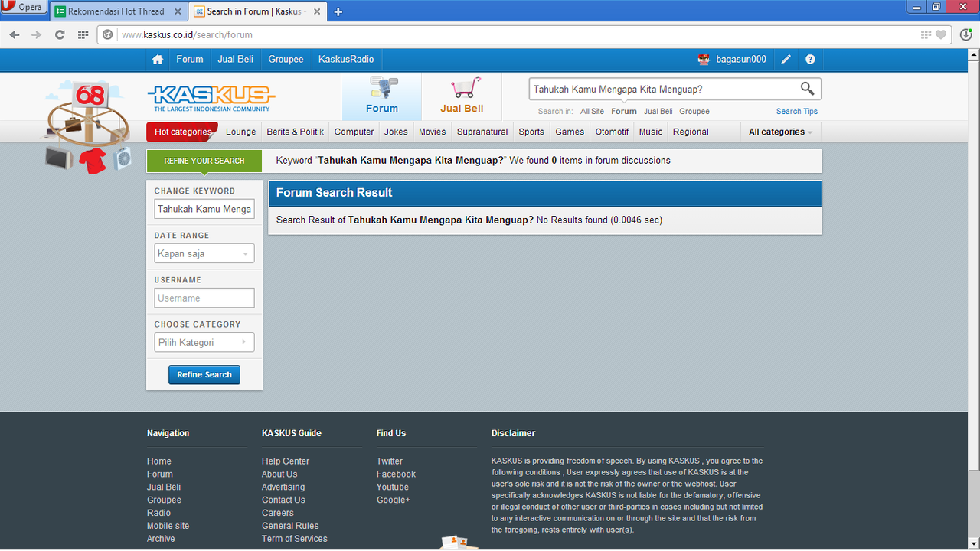The height and width of the screenshot is (551, 980).
Task: Click the bagasun000 username link
Action: pos(741,60)
